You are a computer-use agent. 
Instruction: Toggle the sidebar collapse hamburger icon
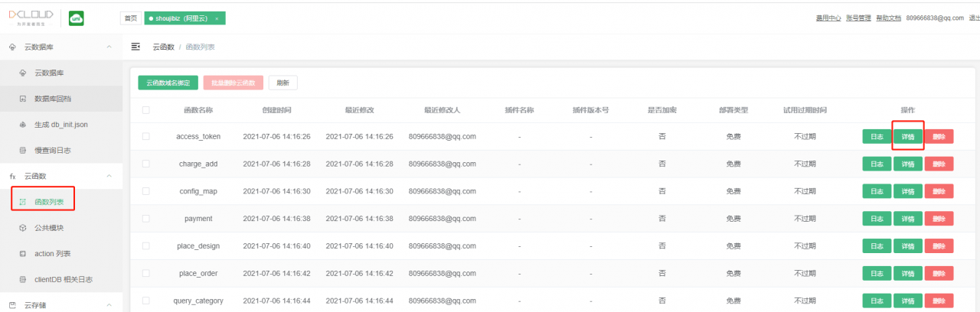136,47
